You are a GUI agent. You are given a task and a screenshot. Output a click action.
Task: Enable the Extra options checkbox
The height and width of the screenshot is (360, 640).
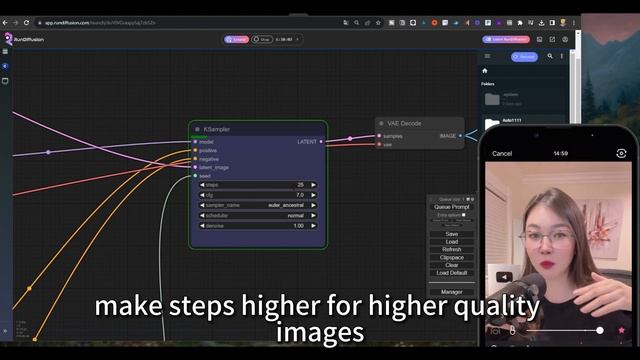464,215
